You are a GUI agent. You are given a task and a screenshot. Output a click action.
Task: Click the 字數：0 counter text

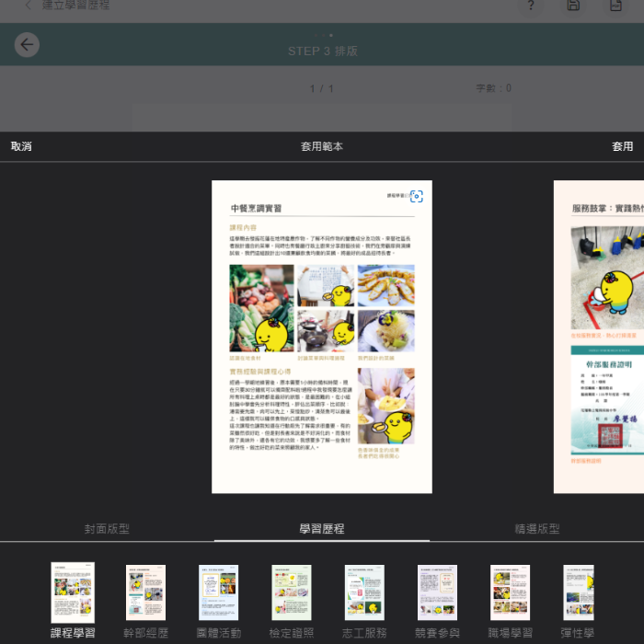point(494,88)
